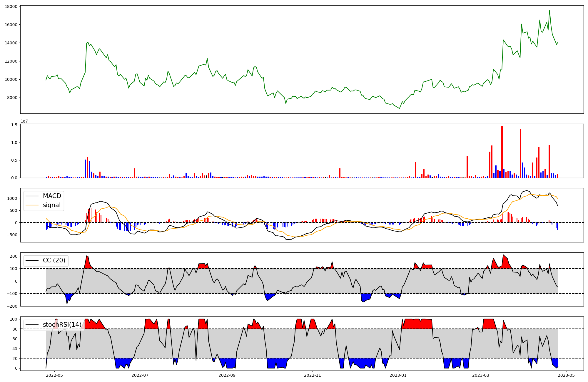The width and height of the screenshot is (588, 382).
Task: Click the 1.0 volume axis tick label
Action: point(14,143)
